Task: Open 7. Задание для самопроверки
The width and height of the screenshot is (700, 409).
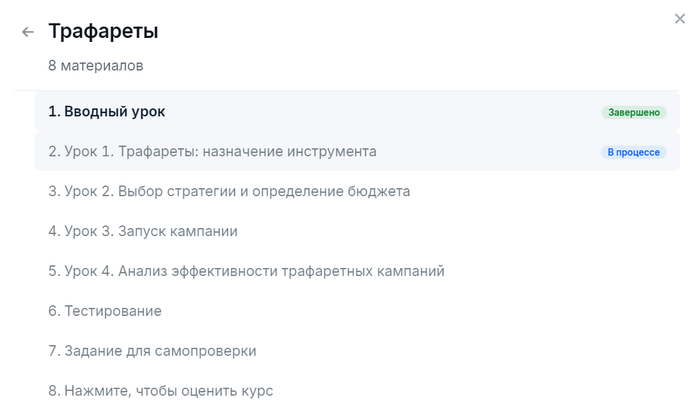Action: [152, 351]
